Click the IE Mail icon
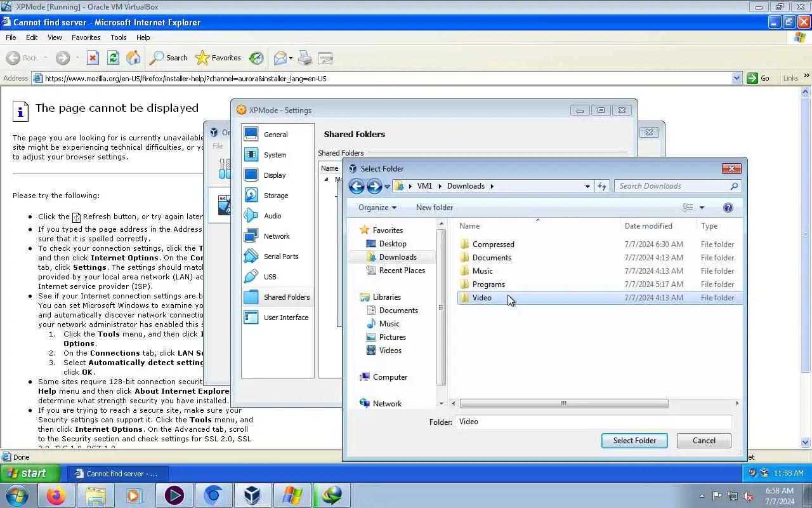Screen dimensions: 812x508 click(x=280, y=58)
